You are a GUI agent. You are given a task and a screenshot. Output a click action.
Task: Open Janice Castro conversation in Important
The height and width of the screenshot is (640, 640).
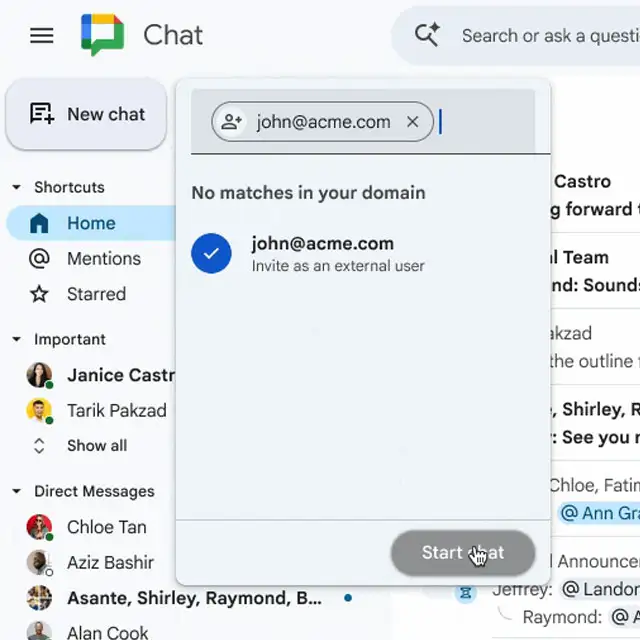click(121, 375)
